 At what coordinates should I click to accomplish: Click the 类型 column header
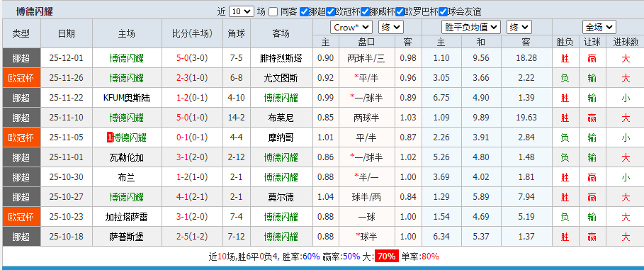21,33
